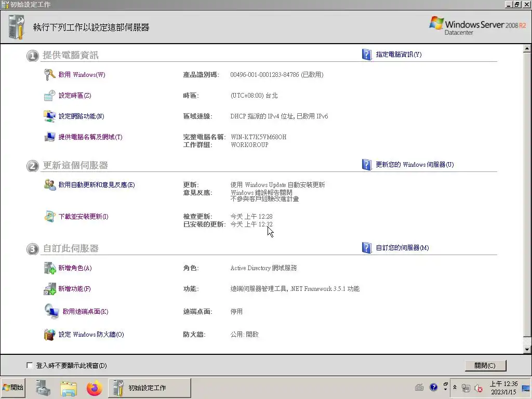532x399 pixels.
Task: Launch Firefox from the taskbar
Action: pyautogui.click(x=95, y=388)
